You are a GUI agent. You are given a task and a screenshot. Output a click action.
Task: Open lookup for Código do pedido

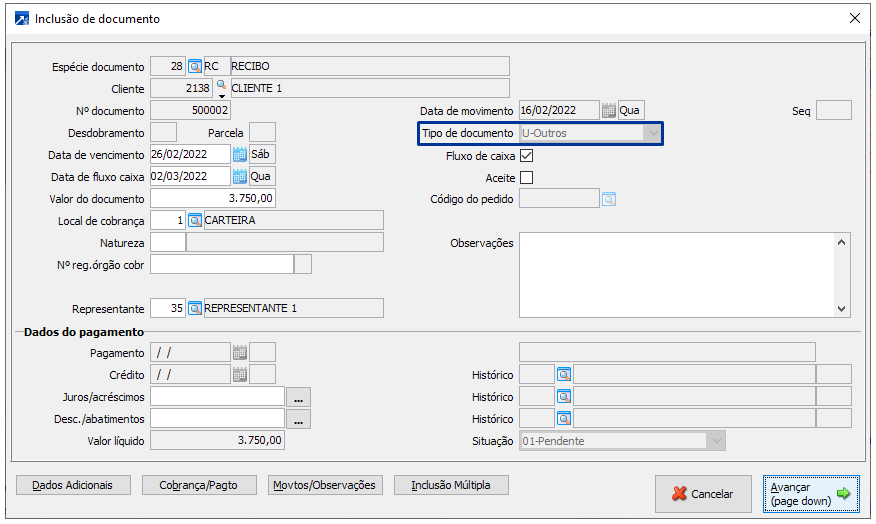pos(609,199)
